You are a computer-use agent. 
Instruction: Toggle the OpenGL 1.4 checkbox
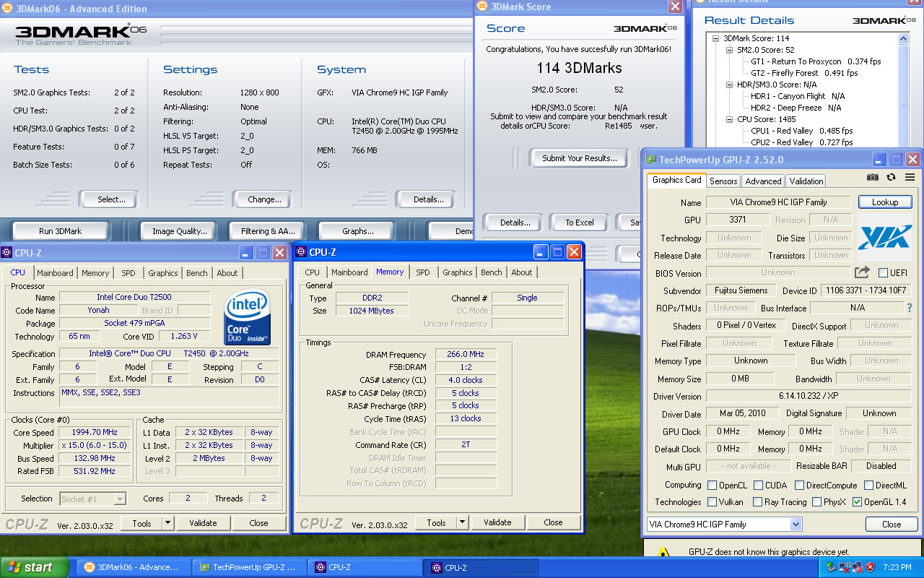coord(857,501)
